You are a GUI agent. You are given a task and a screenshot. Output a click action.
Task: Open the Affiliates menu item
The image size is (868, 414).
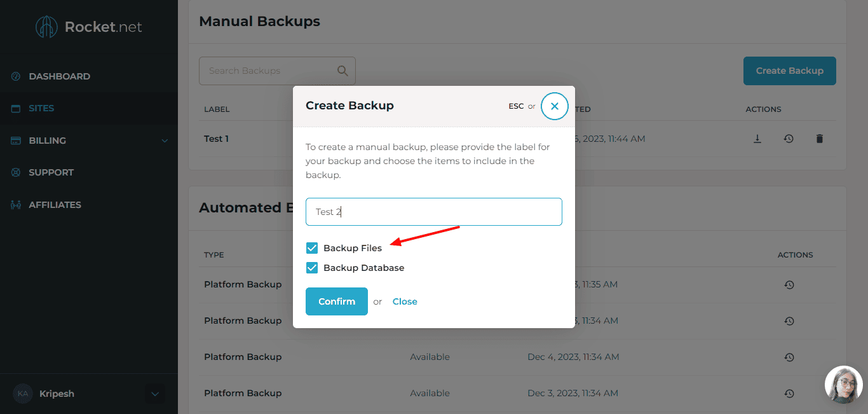tap(55, 205)
